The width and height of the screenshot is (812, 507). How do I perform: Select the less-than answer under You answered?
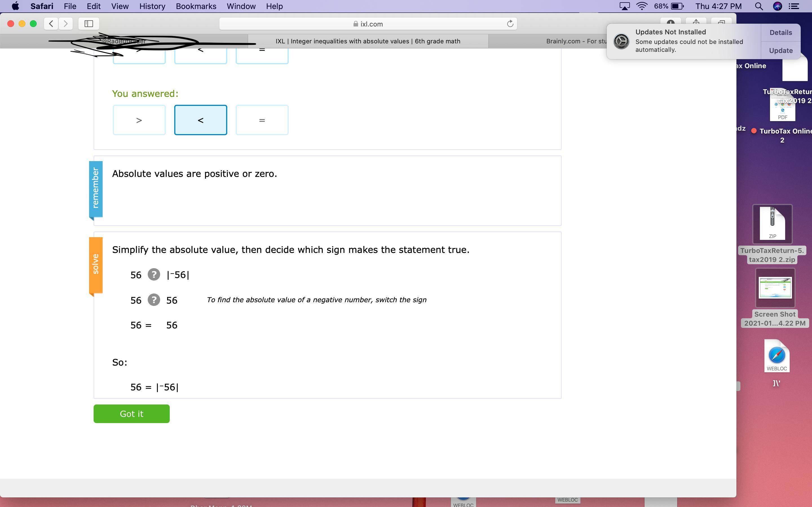[x=200, y=120]
